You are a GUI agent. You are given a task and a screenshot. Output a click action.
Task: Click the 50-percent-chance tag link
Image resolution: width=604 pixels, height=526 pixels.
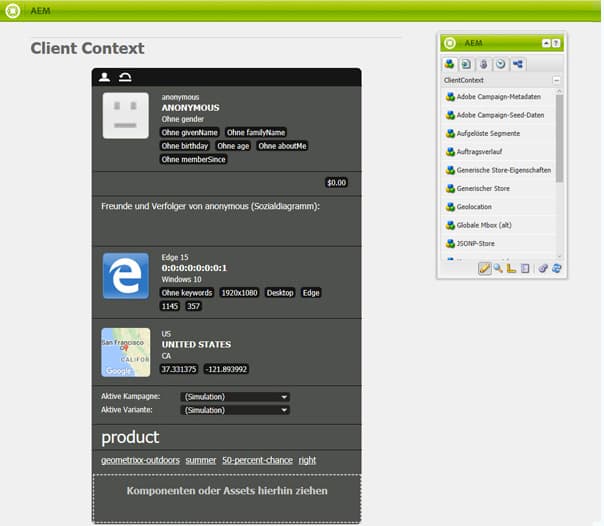coord(257,460)
